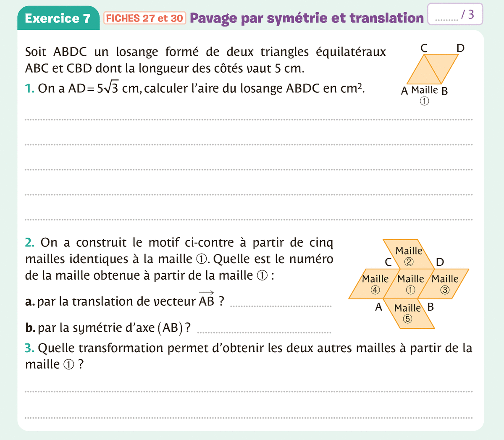This screenshot has height=440, width=504.
Task: Click the first dotted answer line under question 1
Action: tap(249, 120)
